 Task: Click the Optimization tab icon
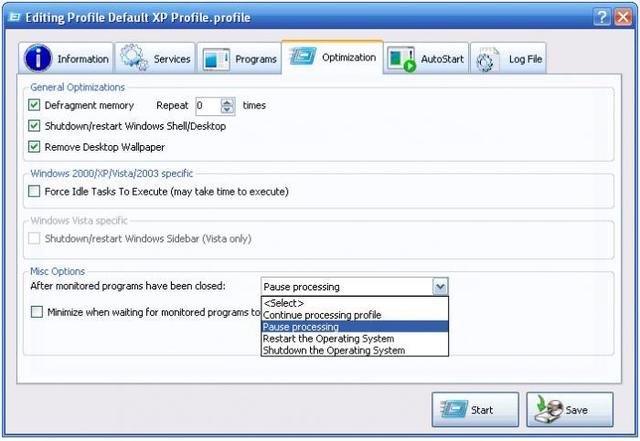302,56
